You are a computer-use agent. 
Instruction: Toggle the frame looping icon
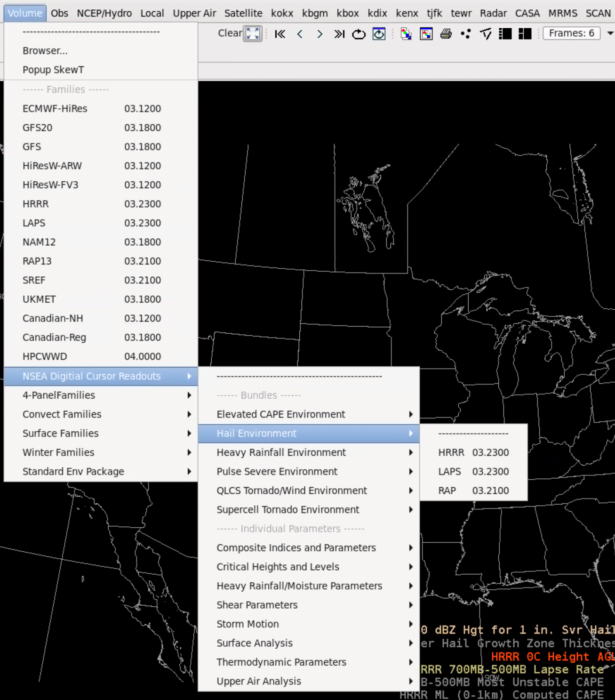click(x=359, y=34)
